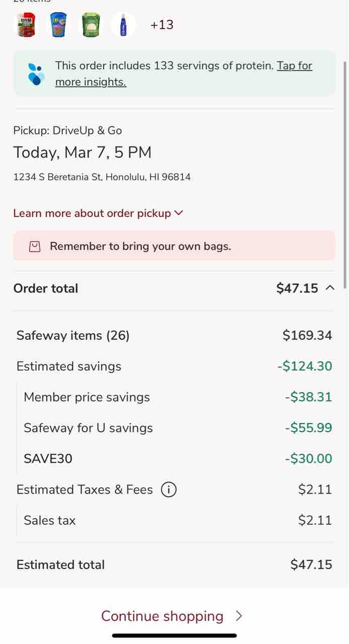This screenshot has width=349, height=644.
Task: Tap the 'Remember to bring your own bags' banner
Action: (x=174, y=247)
